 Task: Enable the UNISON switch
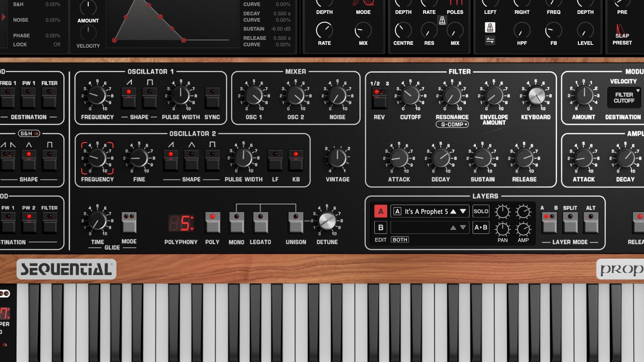[296, 222]
